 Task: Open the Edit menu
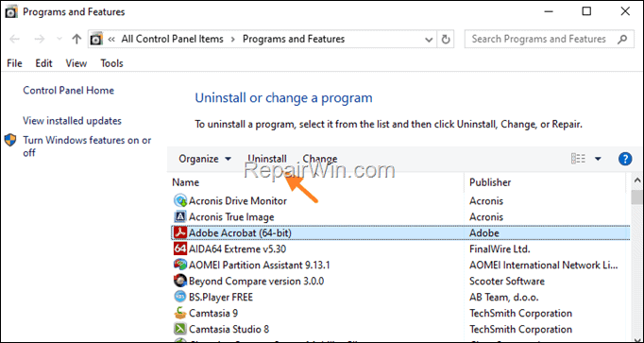click(43, 63)
